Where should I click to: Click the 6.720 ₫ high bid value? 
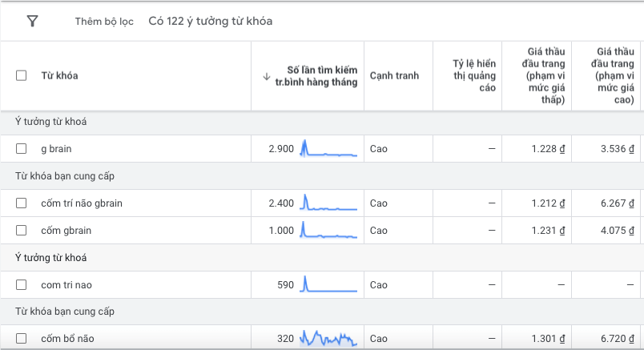click(x=618, y=339)
